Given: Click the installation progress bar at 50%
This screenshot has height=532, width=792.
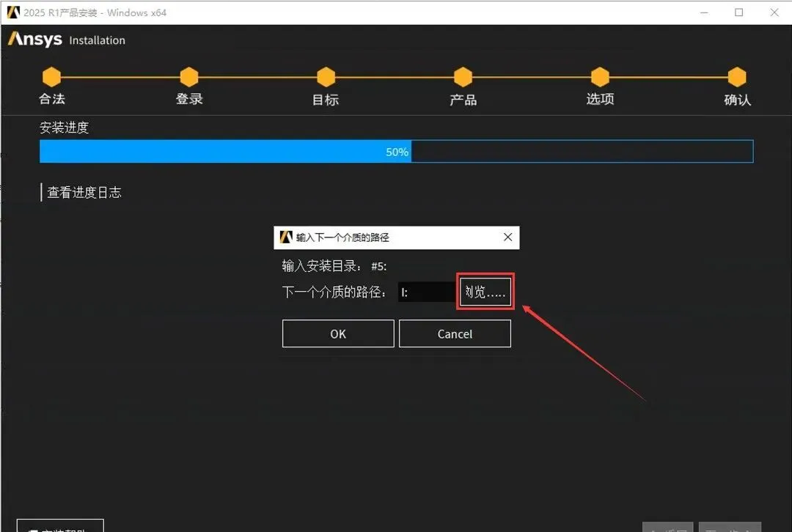Looking at the screenshot, I should [x=397, y=152].
